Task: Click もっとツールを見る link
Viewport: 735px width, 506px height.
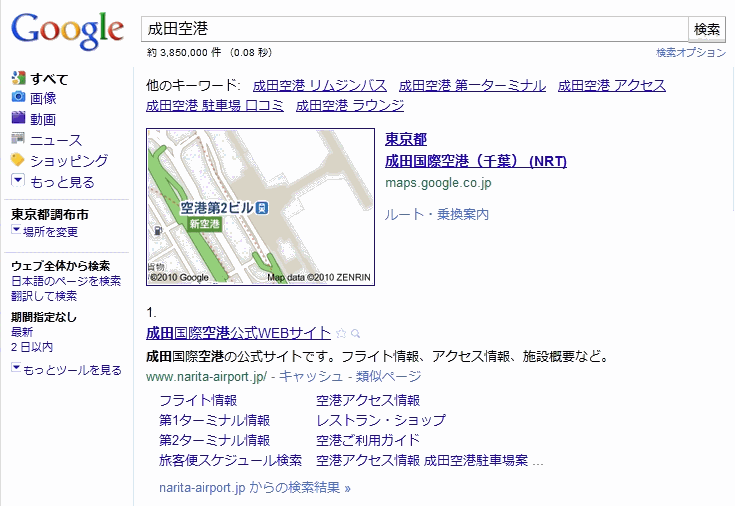Action: tap(72, 370)
